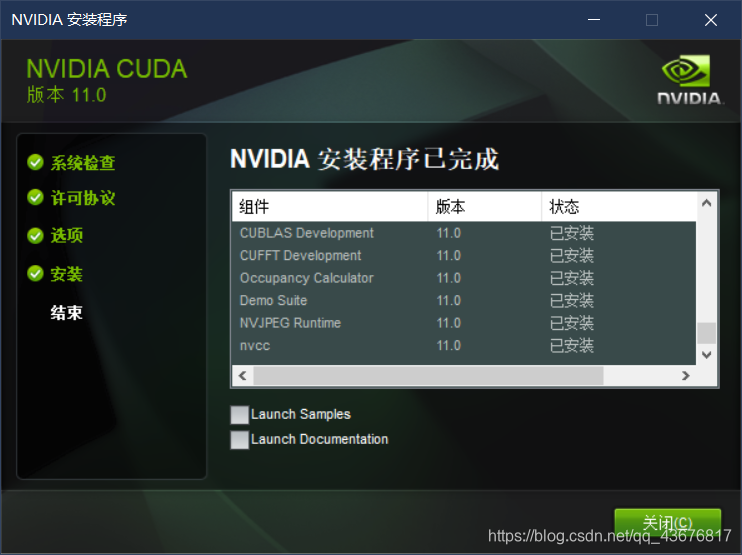The width and height of the screenshot is (742, 555).
Task: Click the green checkmark beside 安装
Action: (35, 273)
